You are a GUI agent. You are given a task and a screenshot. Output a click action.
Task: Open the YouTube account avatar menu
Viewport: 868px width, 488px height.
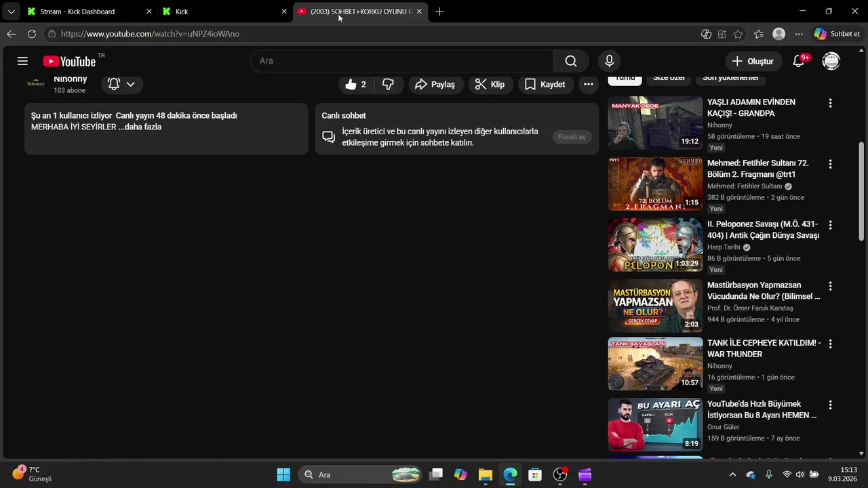click(x=831, y=61)
